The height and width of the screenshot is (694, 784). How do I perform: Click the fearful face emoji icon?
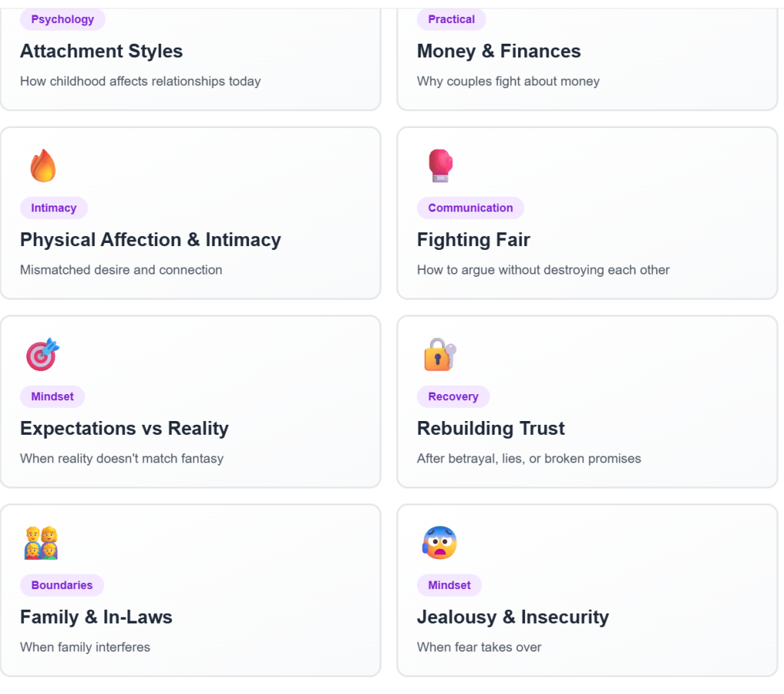pyautogui.click(x=439, y=543)
